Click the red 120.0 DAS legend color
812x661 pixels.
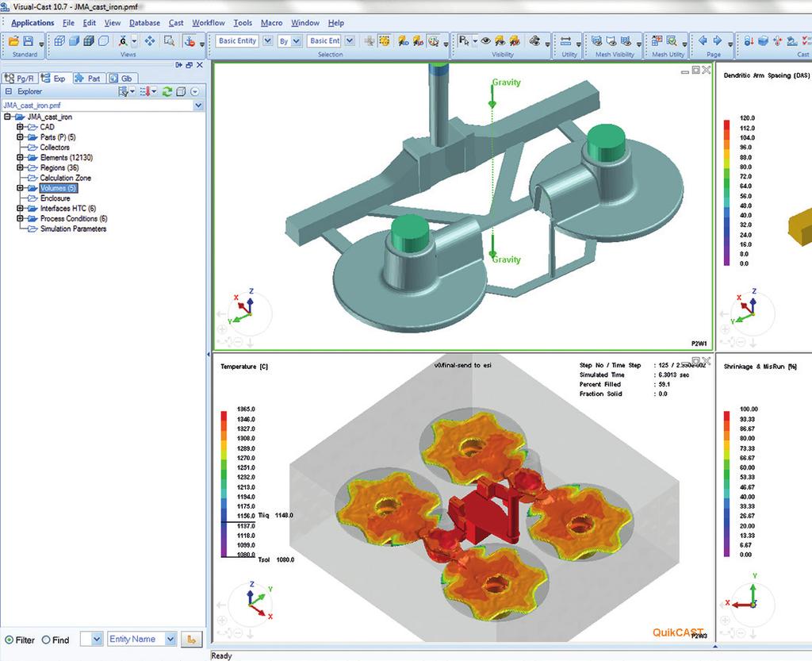tap(726, 123)
